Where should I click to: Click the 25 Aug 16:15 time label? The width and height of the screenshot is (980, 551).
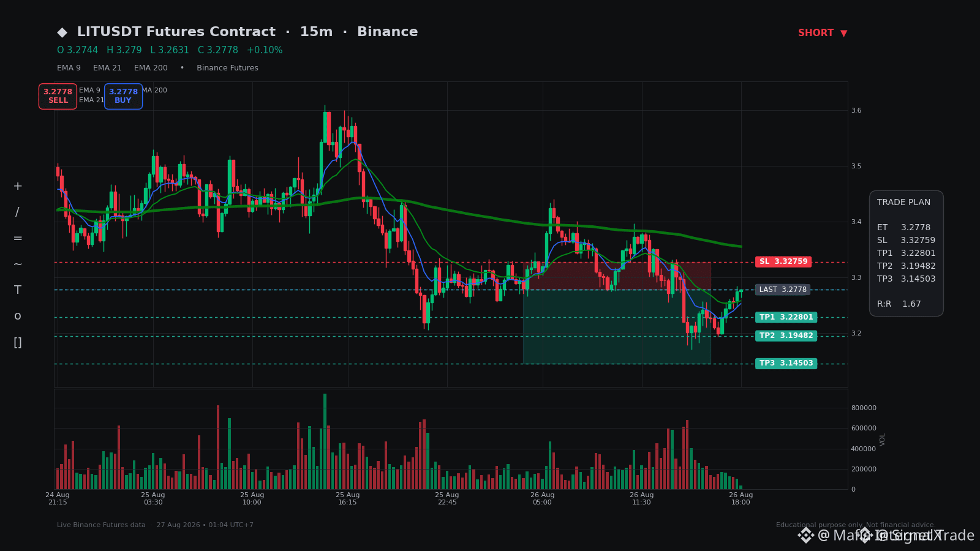[348, 499]
